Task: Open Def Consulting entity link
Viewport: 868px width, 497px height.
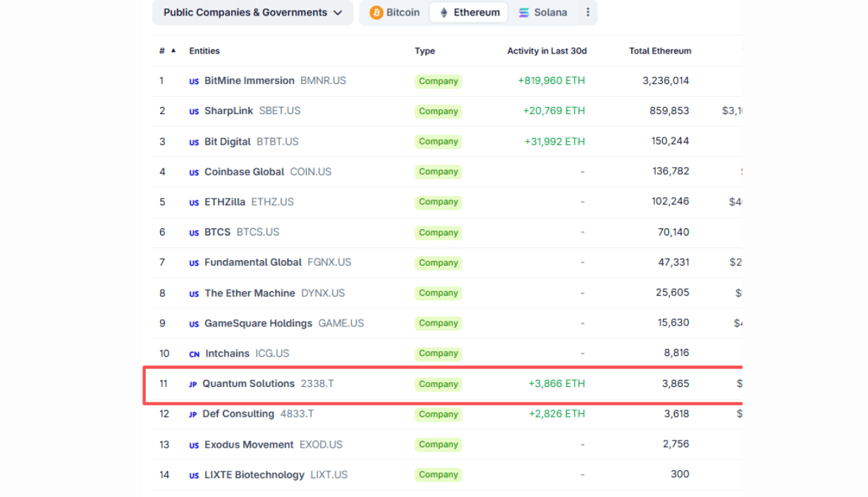Action: [238, 414]
